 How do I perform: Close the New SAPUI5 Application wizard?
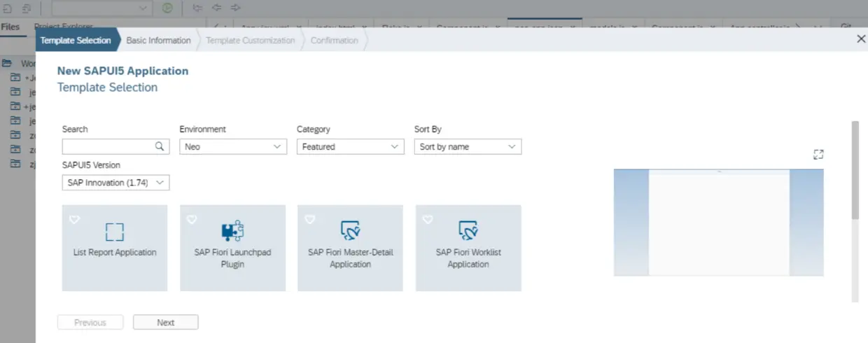861,39
